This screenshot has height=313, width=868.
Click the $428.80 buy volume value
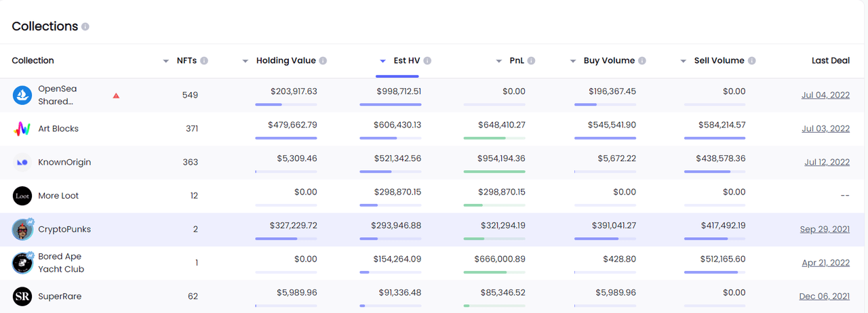[x=619, y=259]
